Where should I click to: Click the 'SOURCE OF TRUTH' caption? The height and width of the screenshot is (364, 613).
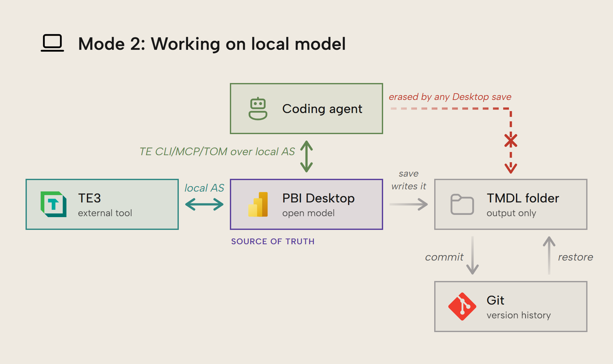click(x=273, y=241)
